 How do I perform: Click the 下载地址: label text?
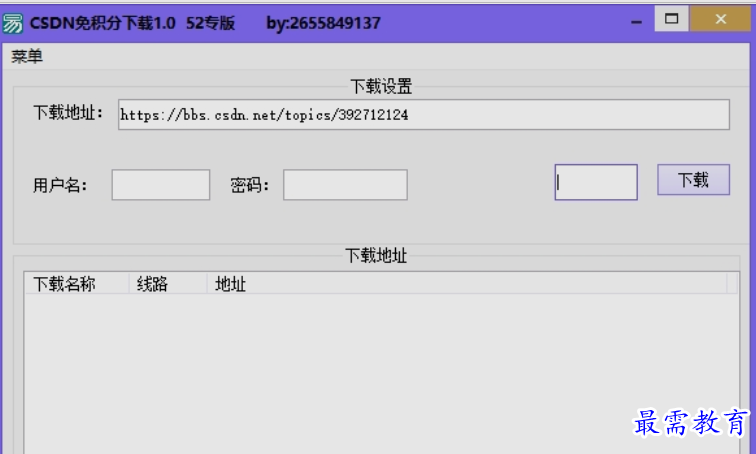[x=68, y=113]
